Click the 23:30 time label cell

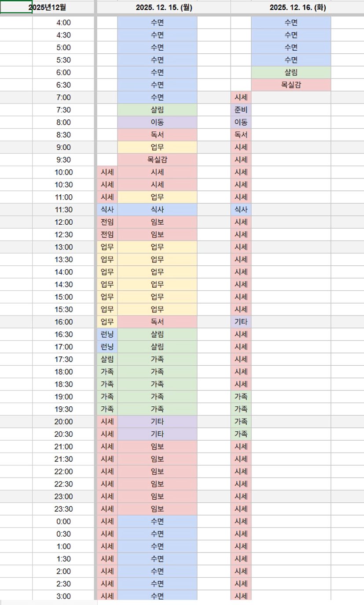(x=63, y=509)
